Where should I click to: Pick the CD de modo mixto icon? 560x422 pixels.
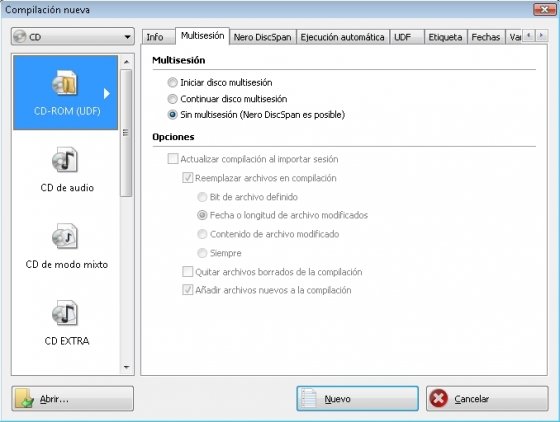[65, 236]
